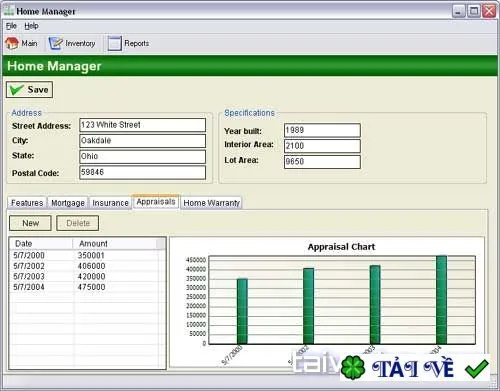Screen dimensions: 500x391
Task: Click the Interior Area field
Action: (322, 146)
